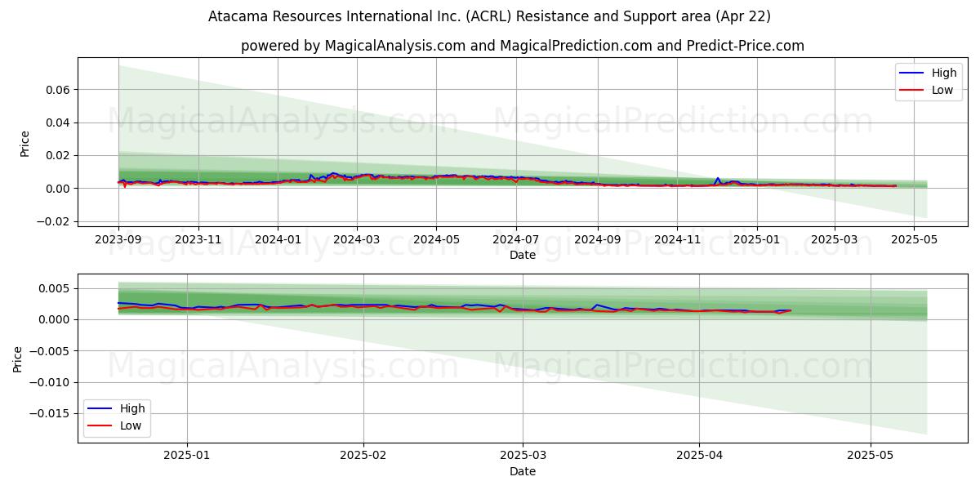Click the −0.02 price tick label
Image resolution: width=980 pixels, height=490 pixels.
click(55, 221)
